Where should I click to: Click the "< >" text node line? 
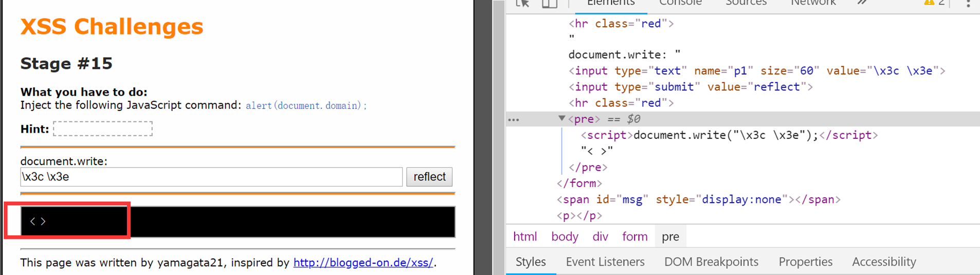(x=596, y=151)
